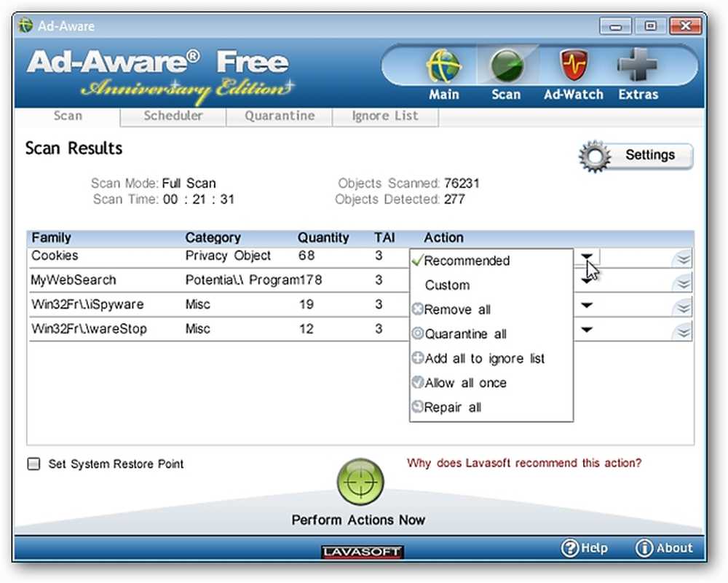
Task: Click the Perform Actions Now label
Action: (358, 520)
